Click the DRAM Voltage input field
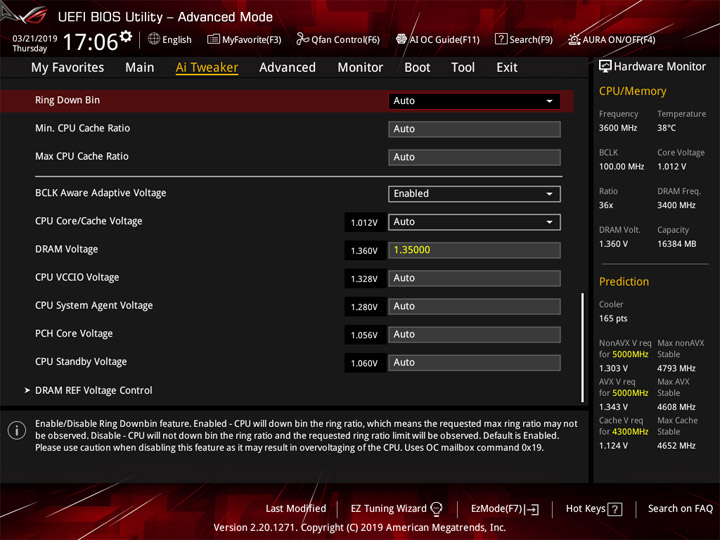The image size is (720, 540). (x=474, y=250)
